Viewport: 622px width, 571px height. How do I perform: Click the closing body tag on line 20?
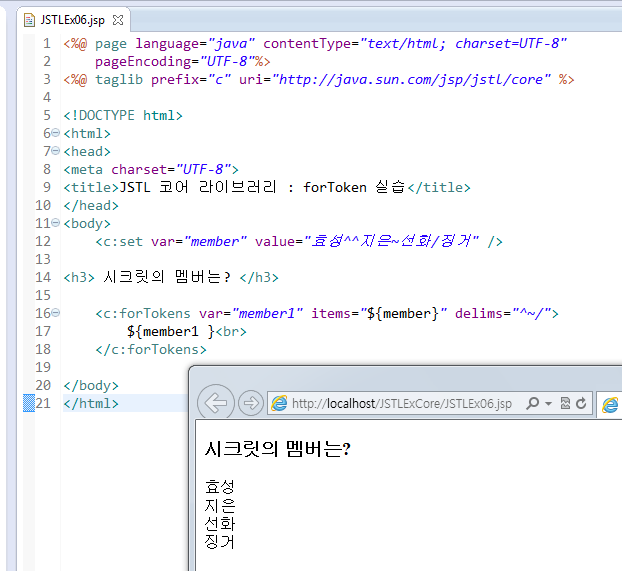[x=91, y=385]
